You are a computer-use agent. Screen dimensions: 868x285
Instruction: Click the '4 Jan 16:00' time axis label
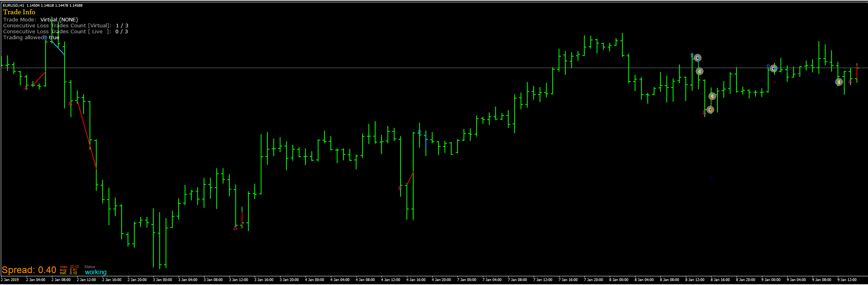pos(416,280)
